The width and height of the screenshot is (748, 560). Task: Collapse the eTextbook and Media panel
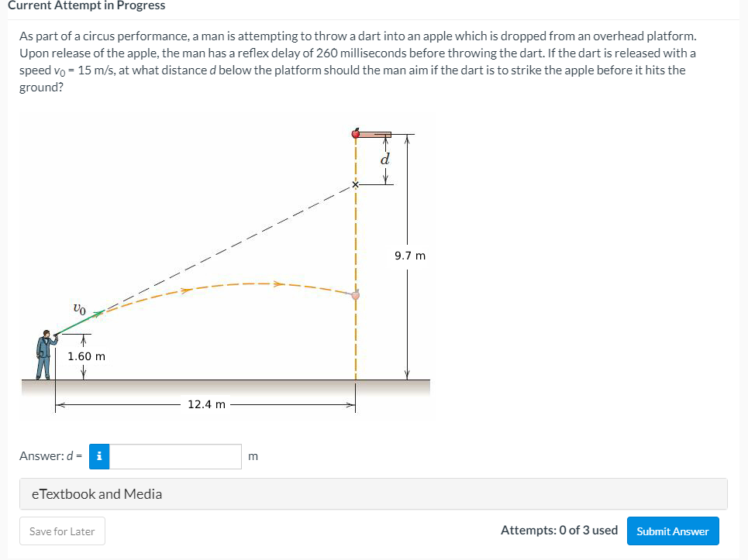(96, 493)
